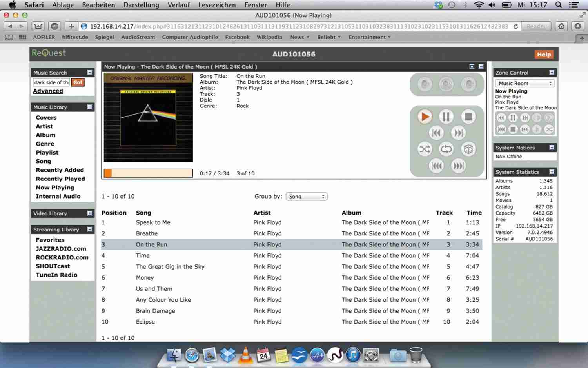
Task: Open the Music Room zone dropdown
Action: [524, 83]
